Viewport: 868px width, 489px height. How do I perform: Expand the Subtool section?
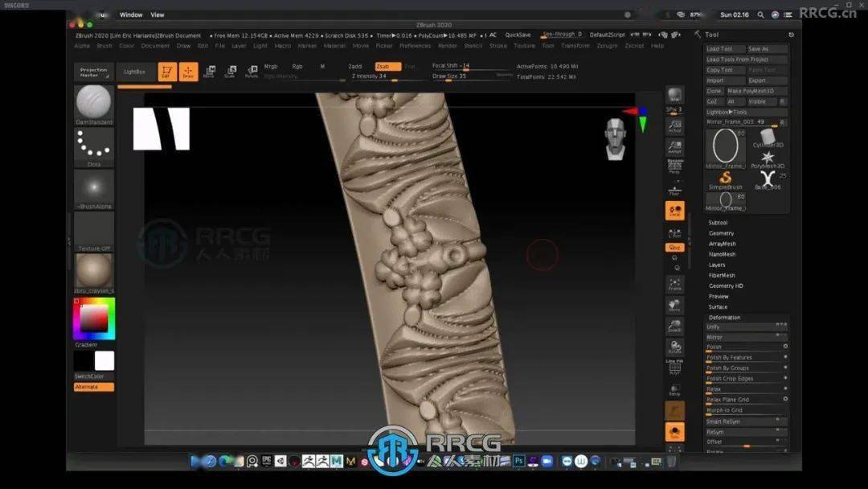point(718,223)
